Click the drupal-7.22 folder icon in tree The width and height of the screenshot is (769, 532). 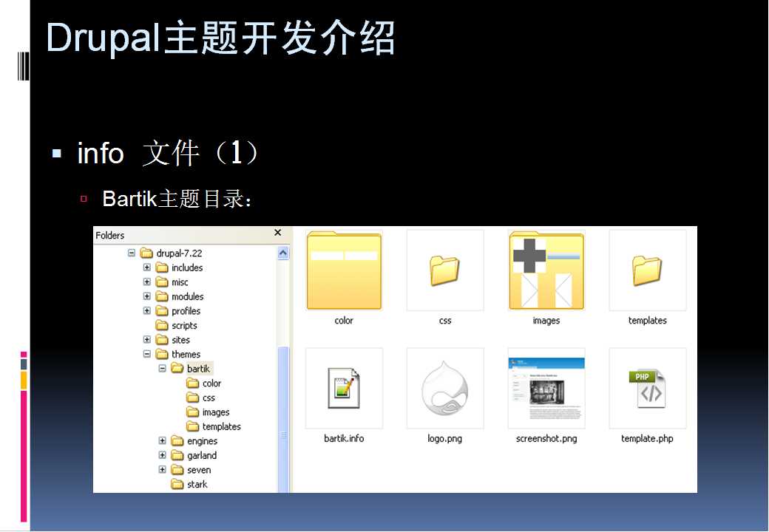pyautogui.click(x=146, y=253)
